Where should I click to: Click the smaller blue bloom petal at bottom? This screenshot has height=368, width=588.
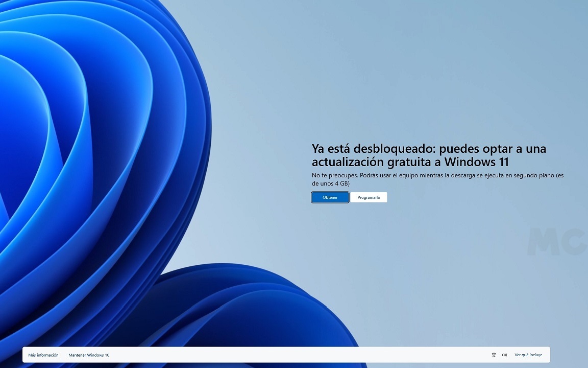[245, 307]
